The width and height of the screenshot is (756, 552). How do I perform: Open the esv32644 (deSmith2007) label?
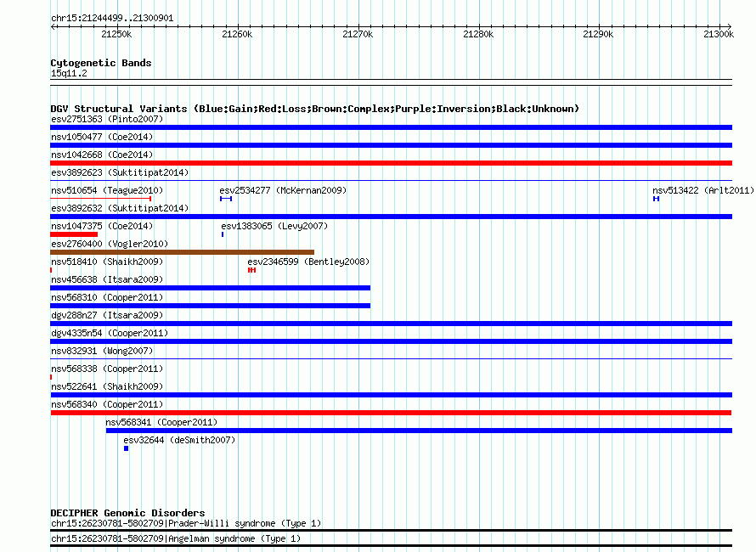[179, 440]
